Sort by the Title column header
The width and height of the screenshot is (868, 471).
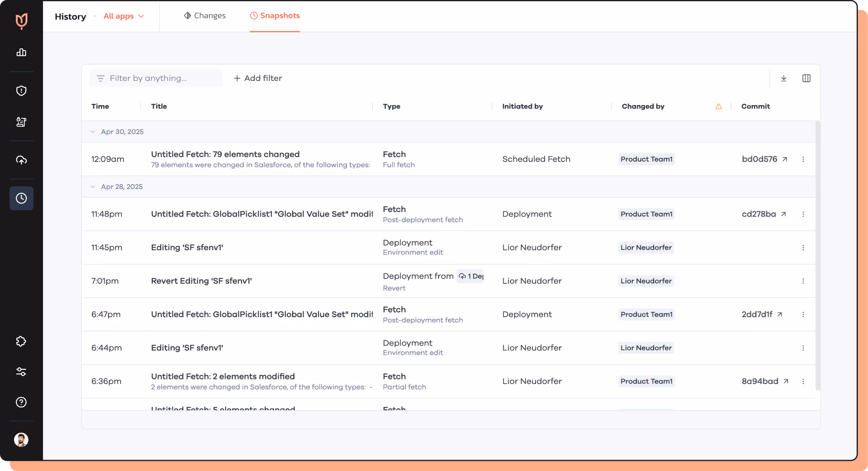159,106
